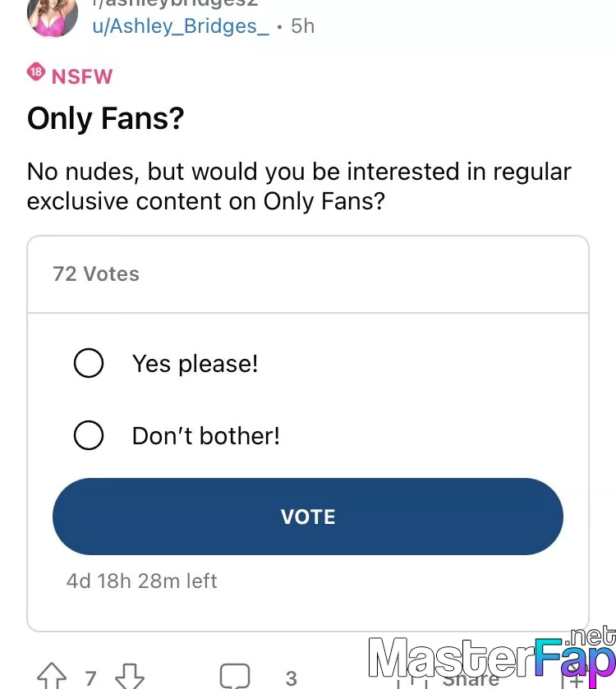
Task: Open the subreddit name link at top
Action: (175, 3)
